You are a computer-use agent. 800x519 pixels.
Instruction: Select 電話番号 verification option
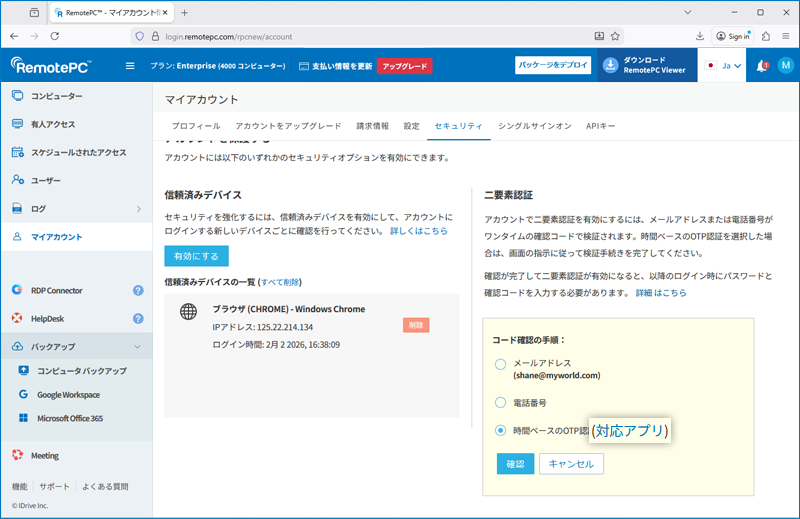coord(501,403)
